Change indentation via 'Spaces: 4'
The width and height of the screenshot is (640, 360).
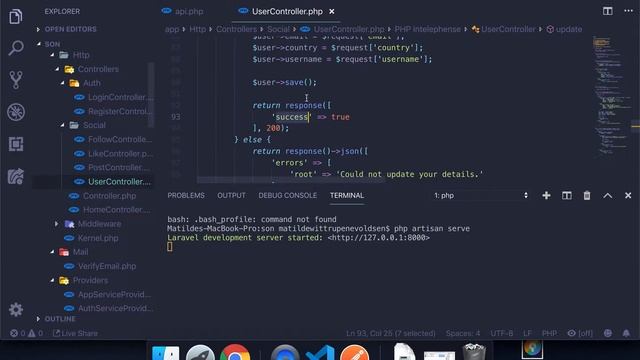(x=463, y=333)
